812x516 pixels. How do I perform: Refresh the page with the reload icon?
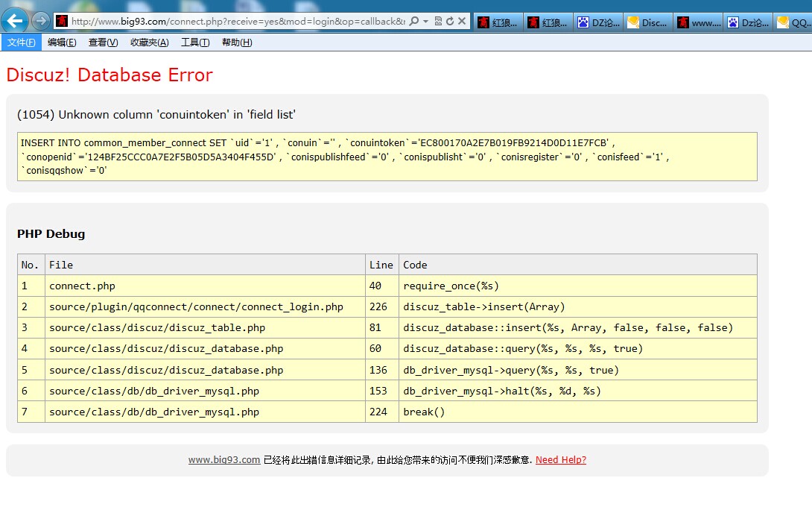pyautogui.click(x=449, y=22)
